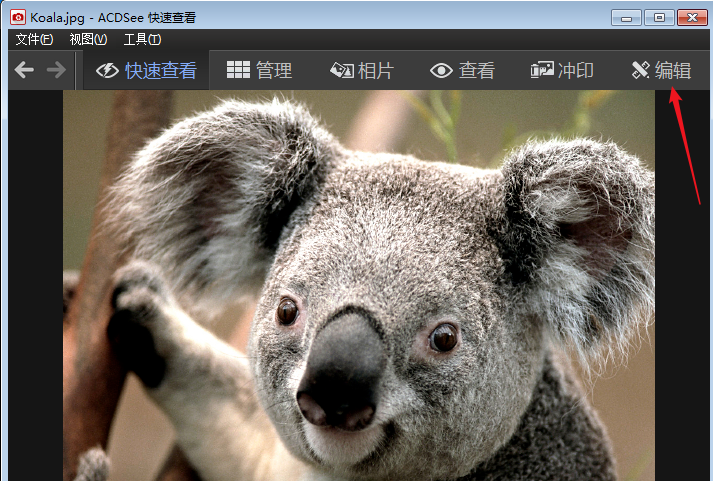Open the 工具(T) menu
713x481 pixels.
tap(142, 39)
